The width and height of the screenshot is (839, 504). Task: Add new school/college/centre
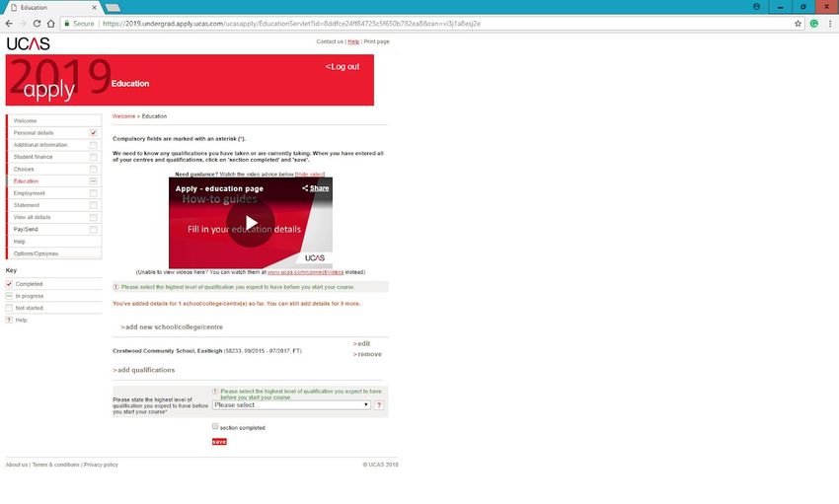pos(172,327)
